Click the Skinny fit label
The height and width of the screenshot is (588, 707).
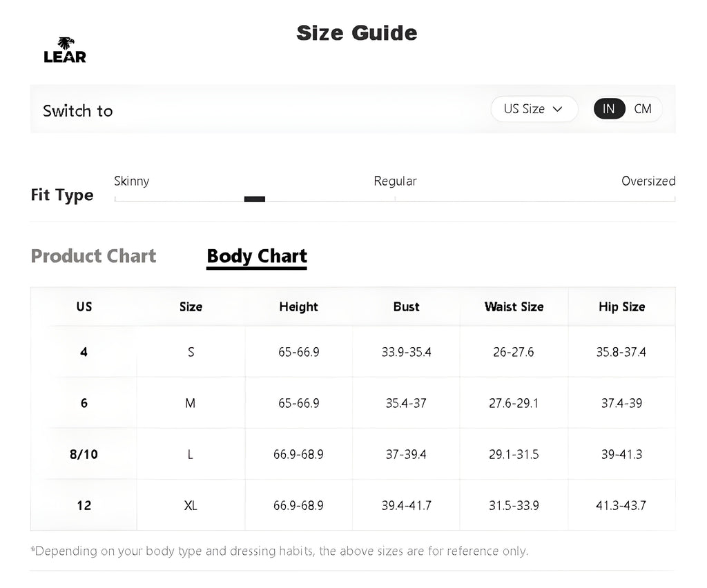tap(131, 181)
